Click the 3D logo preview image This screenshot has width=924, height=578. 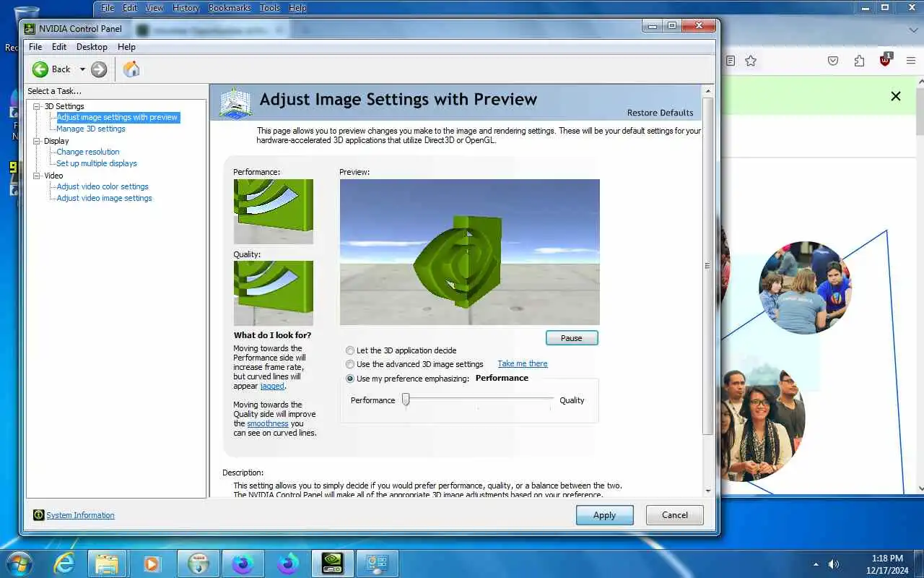pos(470,252)
